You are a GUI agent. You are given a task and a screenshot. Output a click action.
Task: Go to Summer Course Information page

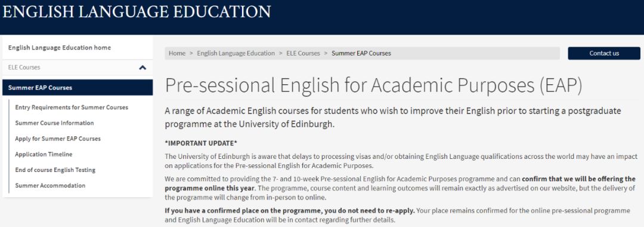coord(54,123)
